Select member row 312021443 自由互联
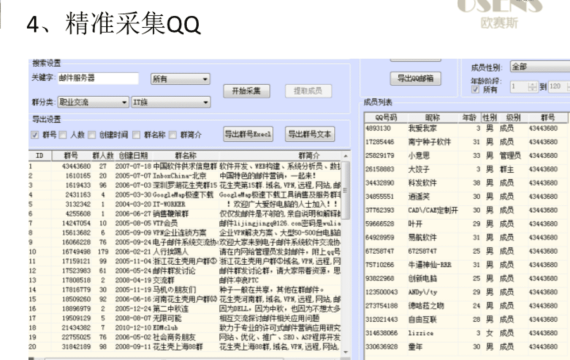 pyautogui.click(x=467, y=319)
